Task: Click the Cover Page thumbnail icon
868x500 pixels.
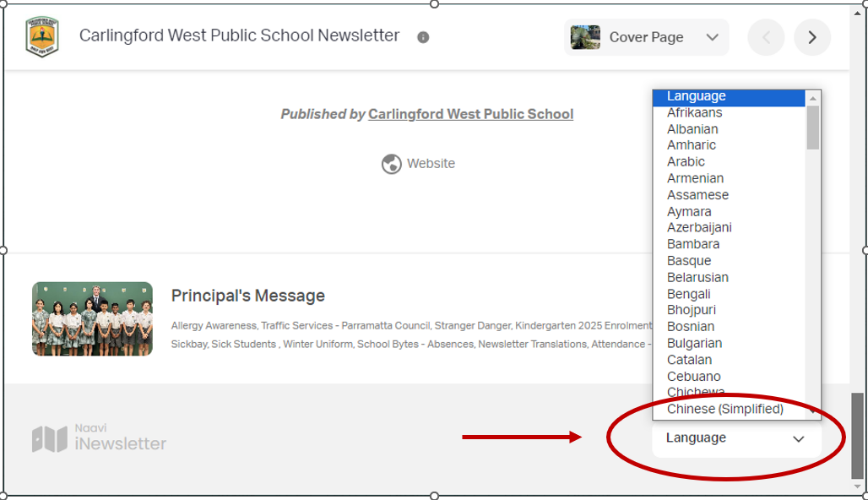Action: pos(585,37)
